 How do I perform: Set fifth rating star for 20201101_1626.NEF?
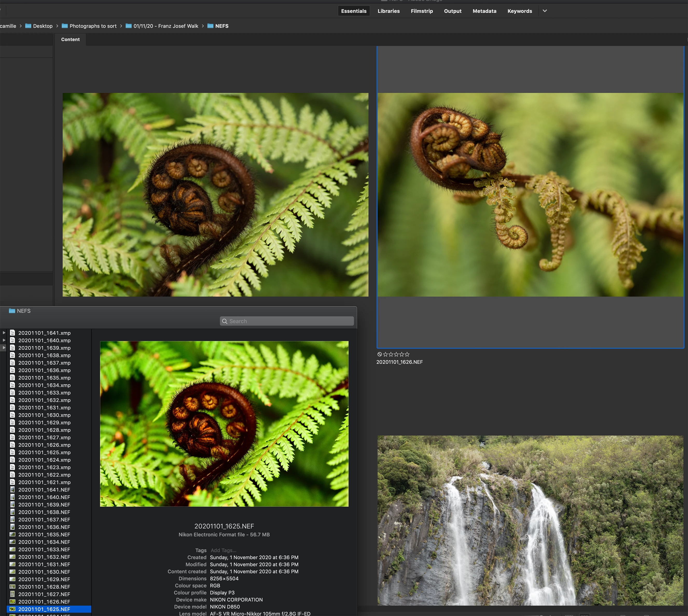(x=407, y=354)
